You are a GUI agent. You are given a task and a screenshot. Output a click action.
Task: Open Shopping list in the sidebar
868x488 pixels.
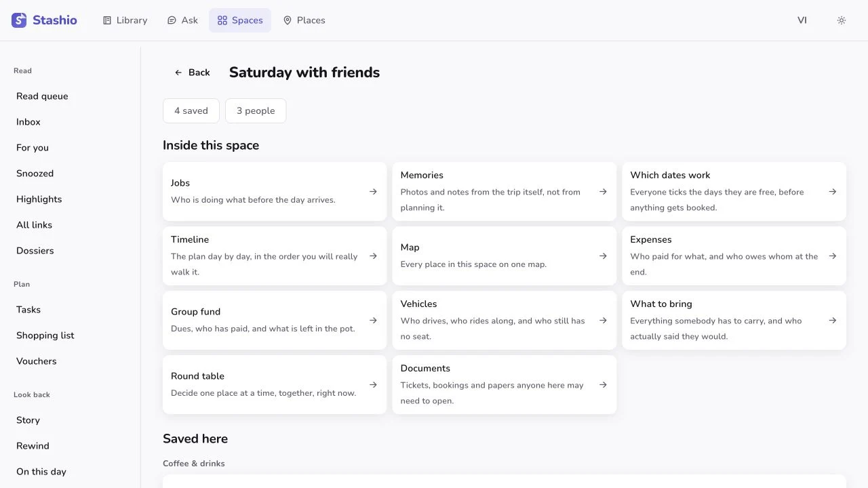coord(71,335)
